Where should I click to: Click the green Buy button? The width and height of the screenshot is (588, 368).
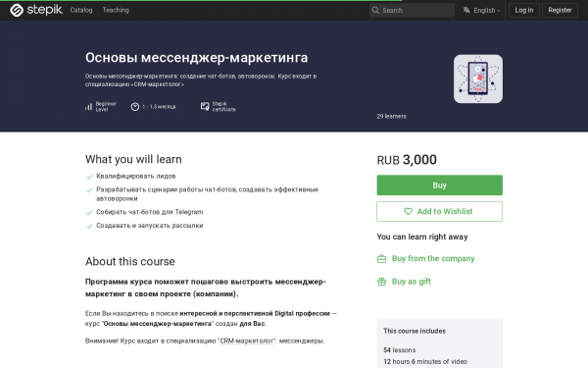click(x=439, y=185)
